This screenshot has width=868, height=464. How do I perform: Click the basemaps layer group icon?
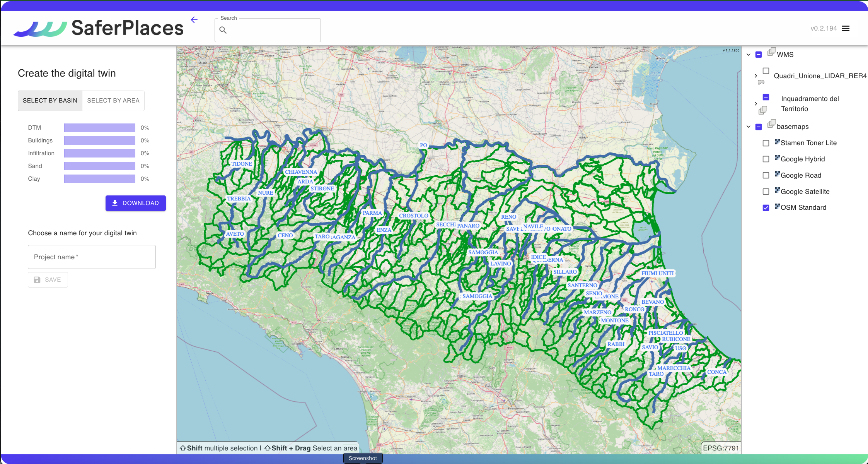771,123
